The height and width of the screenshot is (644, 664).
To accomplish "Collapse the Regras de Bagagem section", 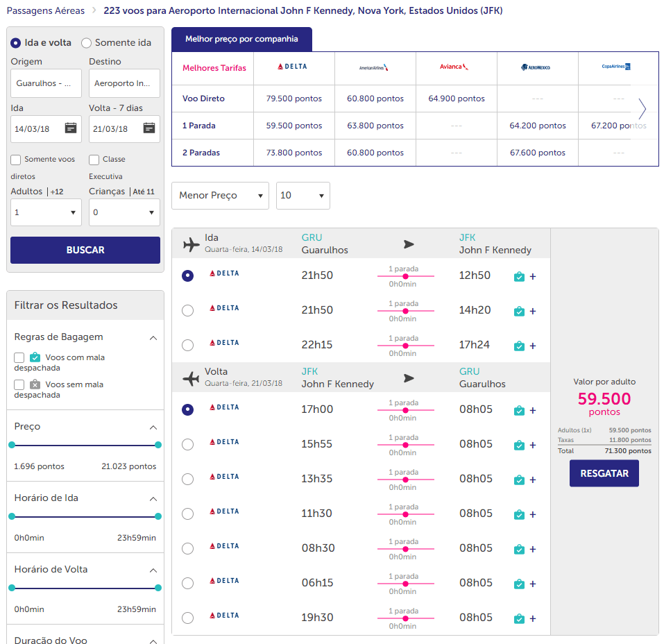I will tap(153, 338).
